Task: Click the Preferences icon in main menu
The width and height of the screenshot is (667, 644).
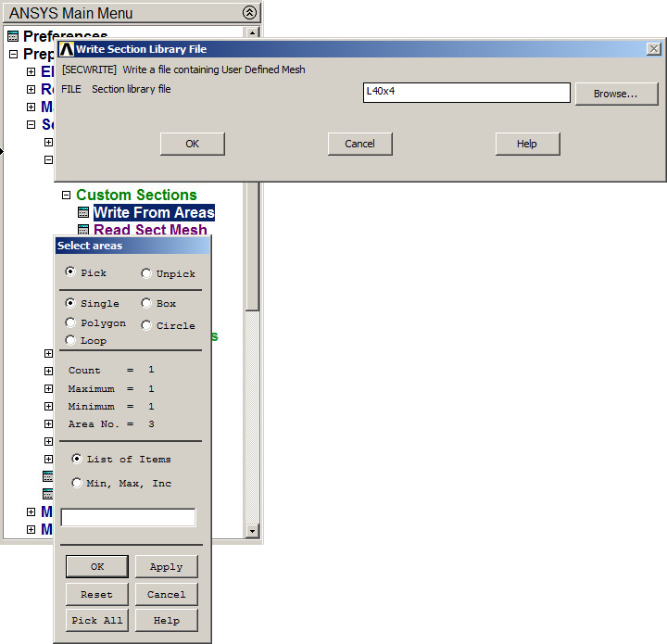Action: (x=12, y=36)
